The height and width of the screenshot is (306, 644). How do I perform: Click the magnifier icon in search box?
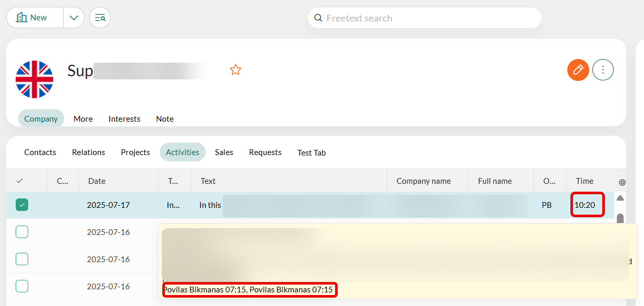(x=318, y=18)
